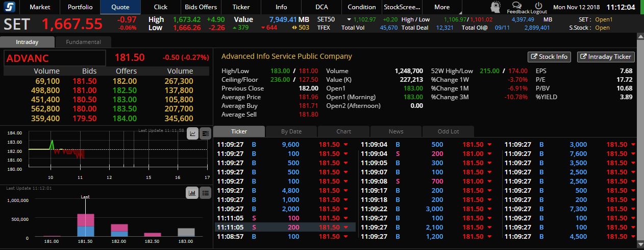Click the 11:09:08 S 700 ticker row
The width and height of the screenshot is (644, 250).
click(x=428, y=181)
